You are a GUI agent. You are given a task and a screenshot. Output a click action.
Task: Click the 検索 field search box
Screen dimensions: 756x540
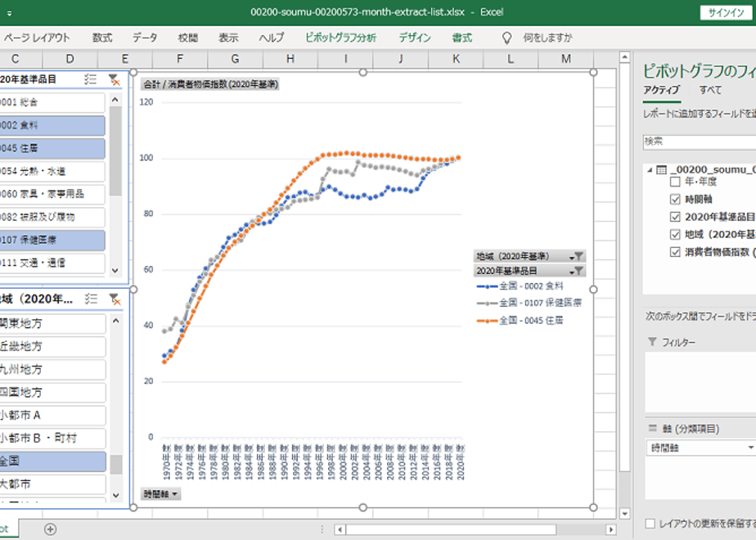click(x=700, y=142)
